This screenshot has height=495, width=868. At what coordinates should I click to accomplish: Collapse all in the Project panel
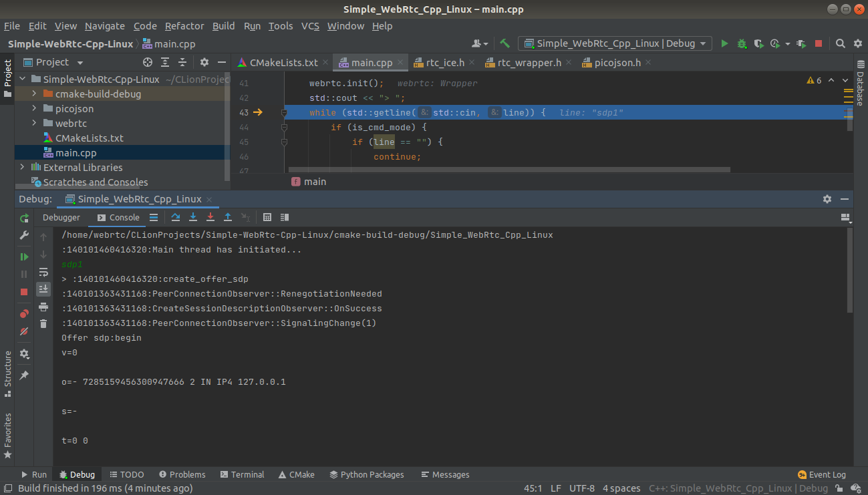[182, 62]
